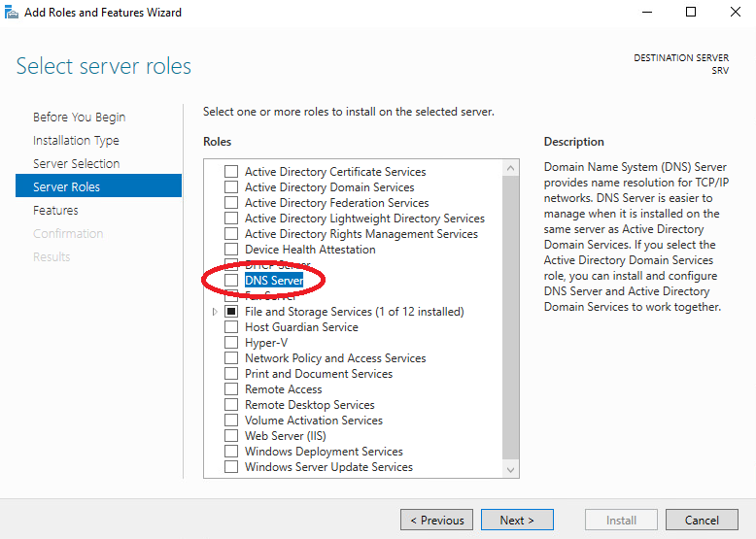Viewport: 756px width, 539px height.
Task: Click the Previous button
Action: point(436,521)
